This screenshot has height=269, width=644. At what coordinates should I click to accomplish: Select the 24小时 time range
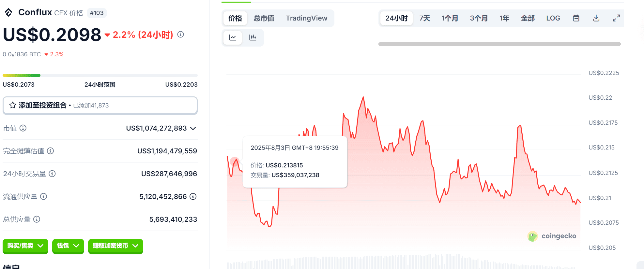(x=396, y=18)
